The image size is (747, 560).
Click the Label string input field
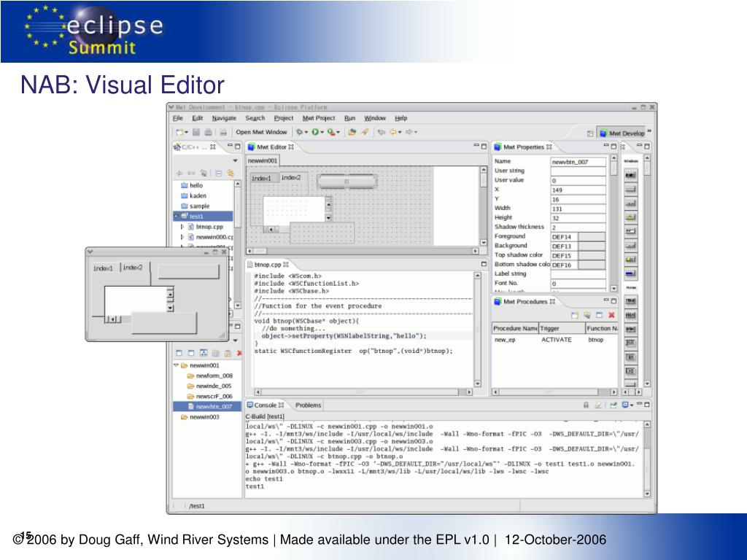(x=578, y=274)
